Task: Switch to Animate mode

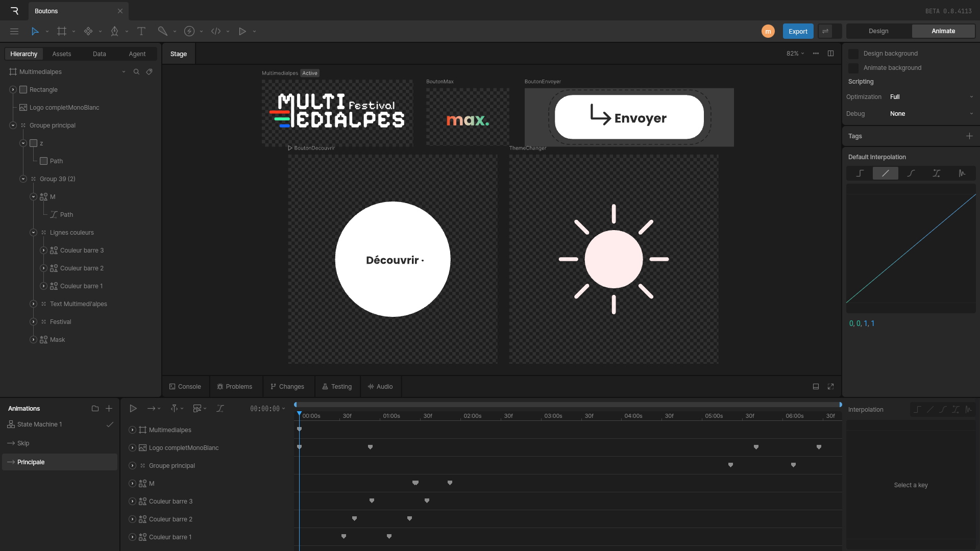Action: [x=943, y=31]
